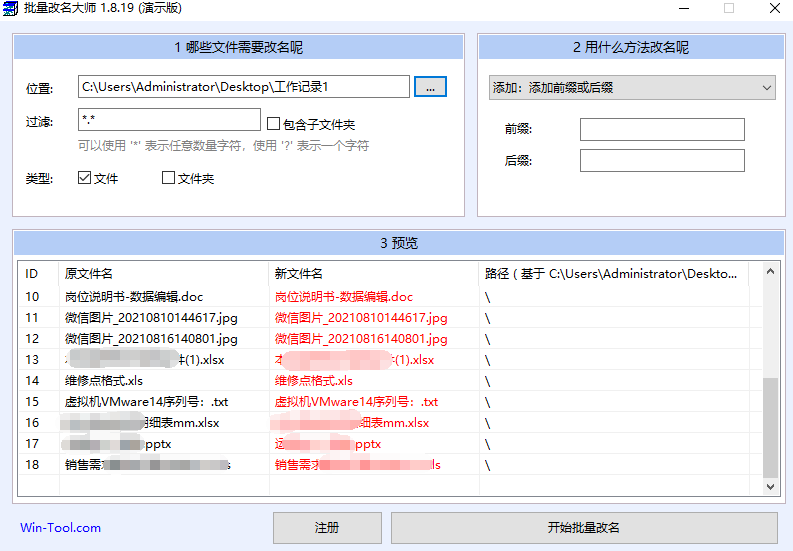Image resolution: width=793 pixels, height=551 pixels.
Task: Click the app icon in the title bar
Action: coord(10,8)
